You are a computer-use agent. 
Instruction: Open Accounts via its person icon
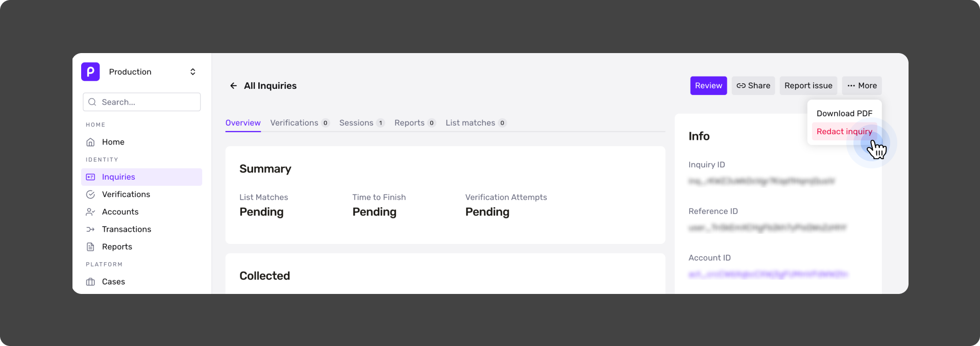90,212
